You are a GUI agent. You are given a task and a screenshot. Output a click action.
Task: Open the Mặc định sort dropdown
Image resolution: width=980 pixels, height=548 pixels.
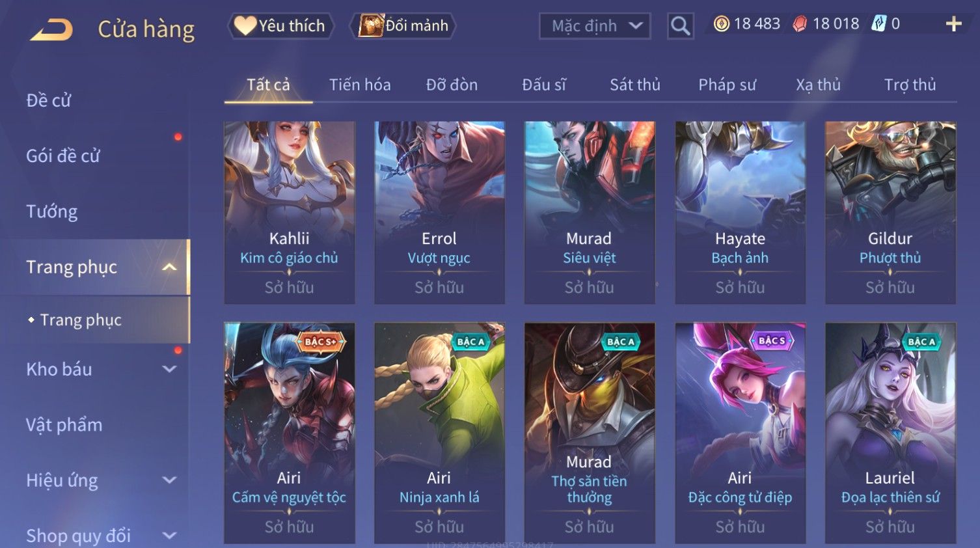595,26
